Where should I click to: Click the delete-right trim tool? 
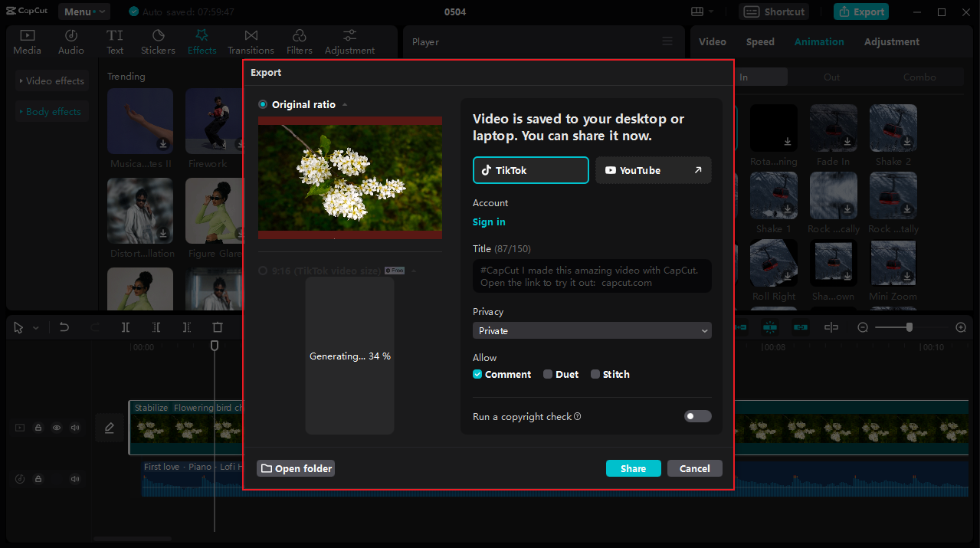(187, 327)
